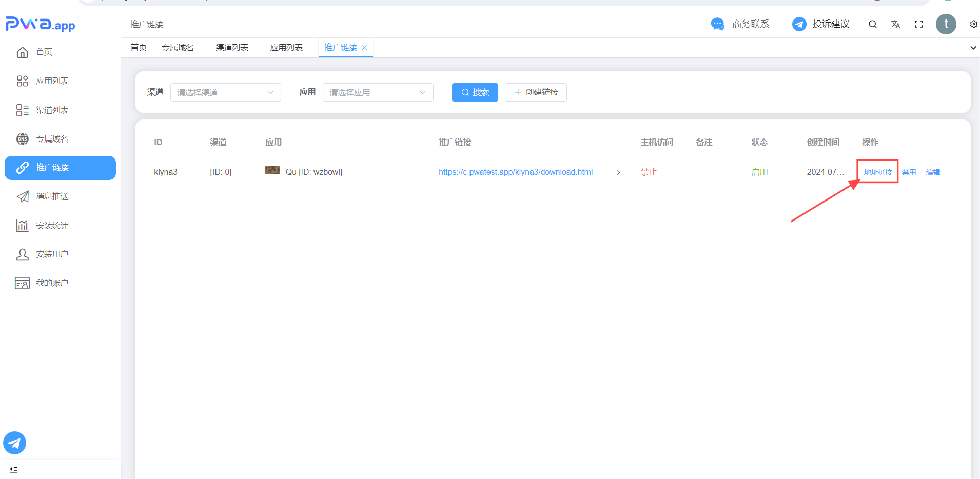
Task: Open 商务联系 chat contact
Action: coord(740,24)
